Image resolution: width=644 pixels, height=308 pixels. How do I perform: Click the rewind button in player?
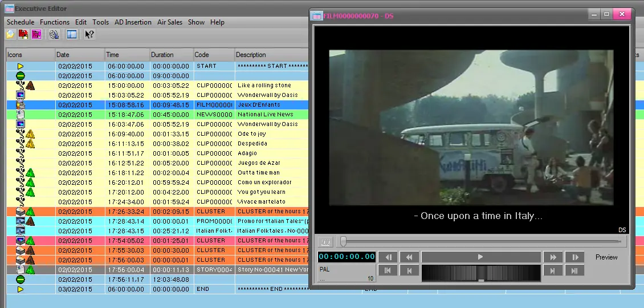(x=409, y=257)
